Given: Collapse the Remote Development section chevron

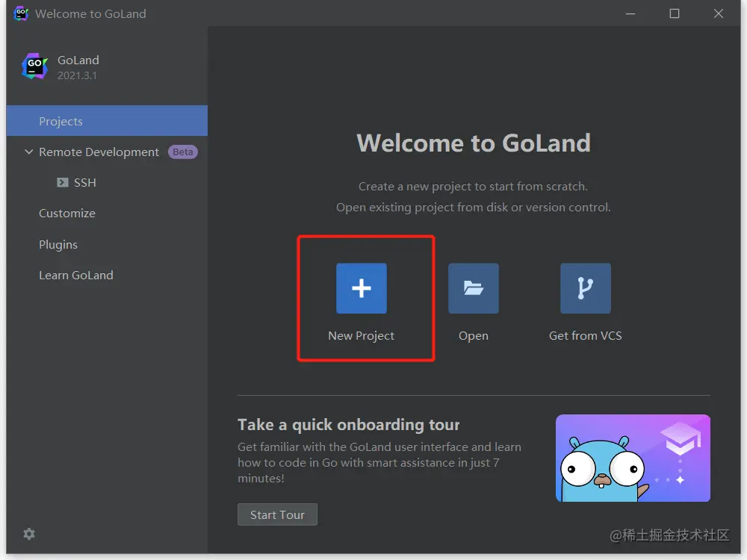Looking at the screenshot, I should pos(28,152).
